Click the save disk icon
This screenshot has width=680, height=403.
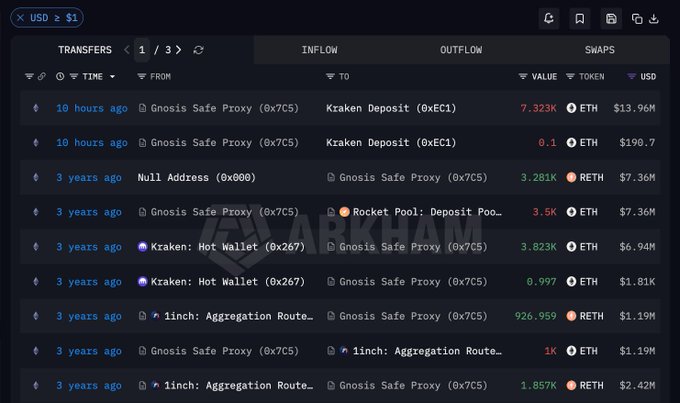point(611,18)
